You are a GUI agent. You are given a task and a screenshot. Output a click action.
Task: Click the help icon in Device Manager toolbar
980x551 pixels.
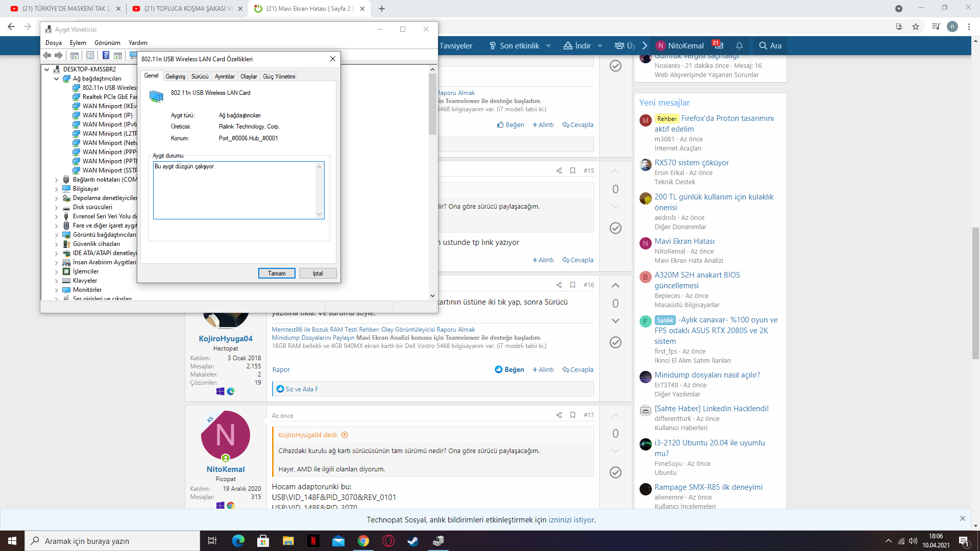click(106, 56)
